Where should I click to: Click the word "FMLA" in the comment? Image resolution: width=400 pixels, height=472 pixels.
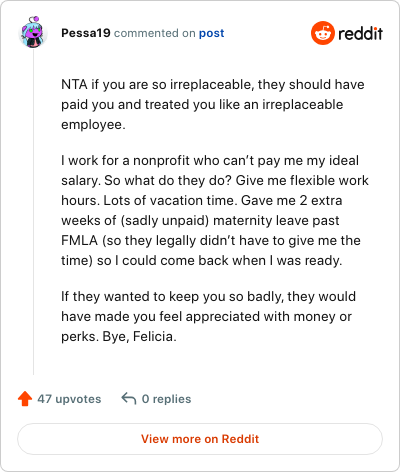(x=79, y=240)
